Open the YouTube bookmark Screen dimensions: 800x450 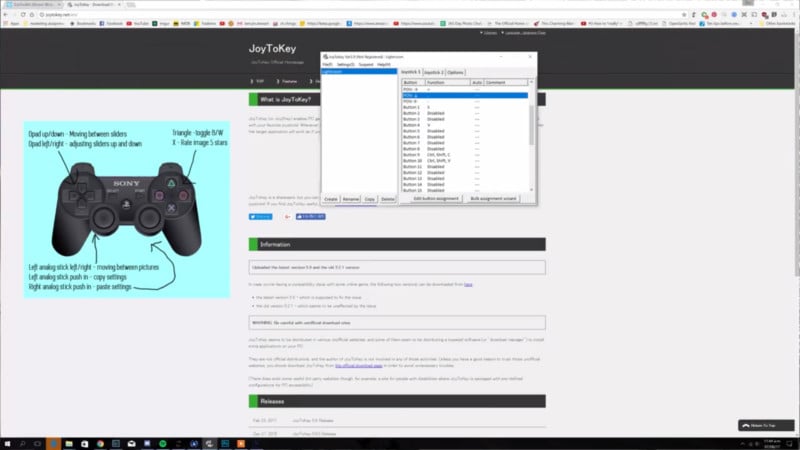pyautogui.click(x=138, y=23)
